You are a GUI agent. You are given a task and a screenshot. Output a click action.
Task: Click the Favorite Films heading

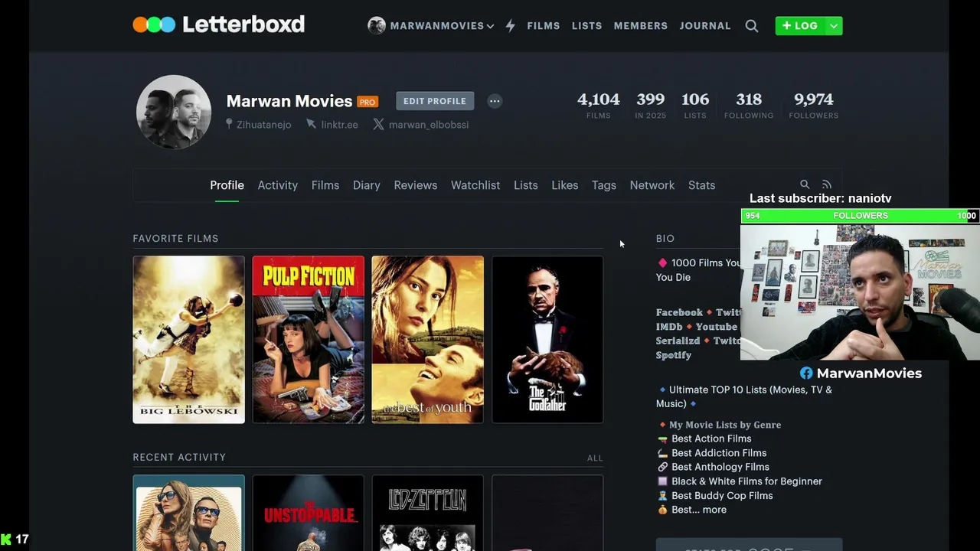point(175,238)
